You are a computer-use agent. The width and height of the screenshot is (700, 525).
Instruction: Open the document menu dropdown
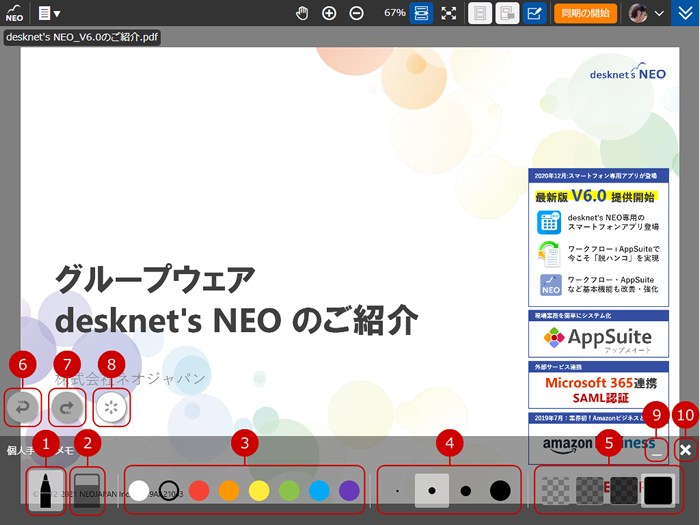(48, 13)
